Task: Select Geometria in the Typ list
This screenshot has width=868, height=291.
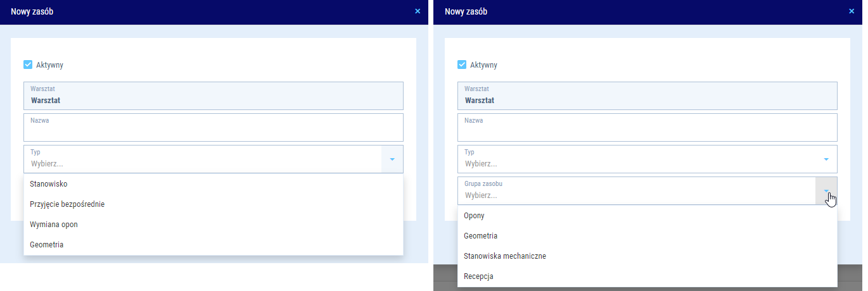Action: pyautogui.click(x=46, y=245)
